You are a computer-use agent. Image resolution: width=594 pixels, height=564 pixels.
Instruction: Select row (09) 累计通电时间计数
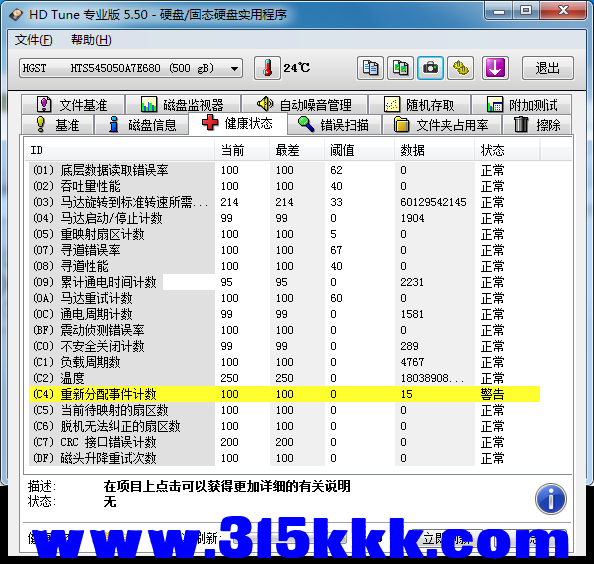(x=284, y=282)
